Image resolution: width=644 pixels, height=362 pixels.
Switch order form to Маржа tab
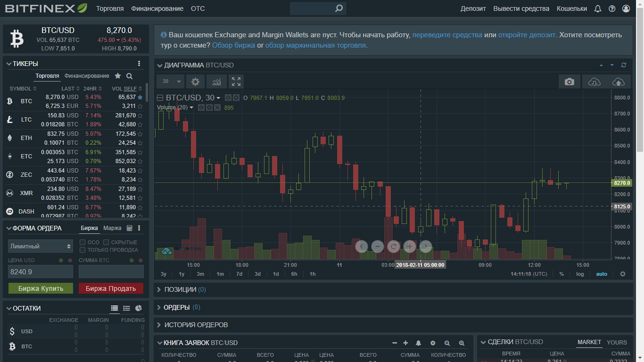click(112, 228)
